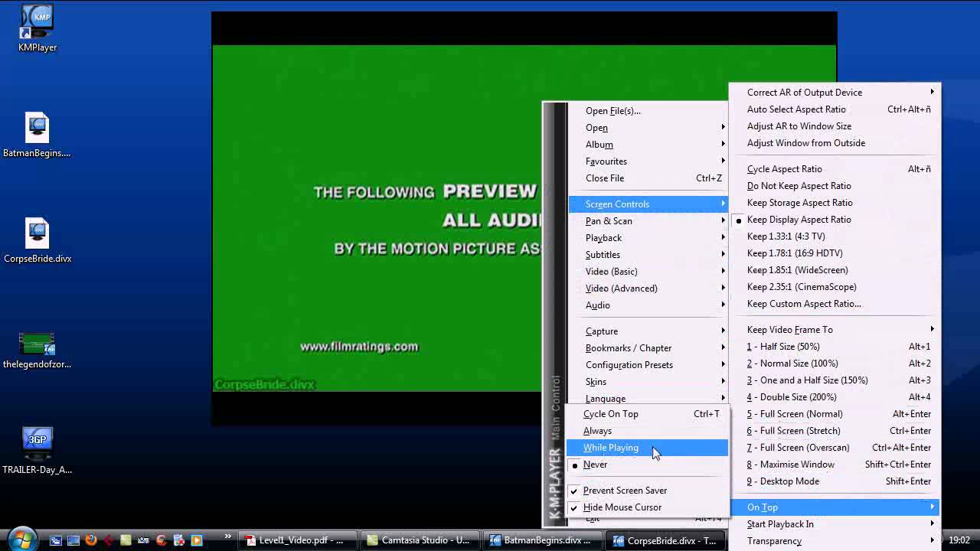Select the BatmanBegins desktop file icon
The height and width of the screenshot is (551, 980).
click(x=37, y=129)
